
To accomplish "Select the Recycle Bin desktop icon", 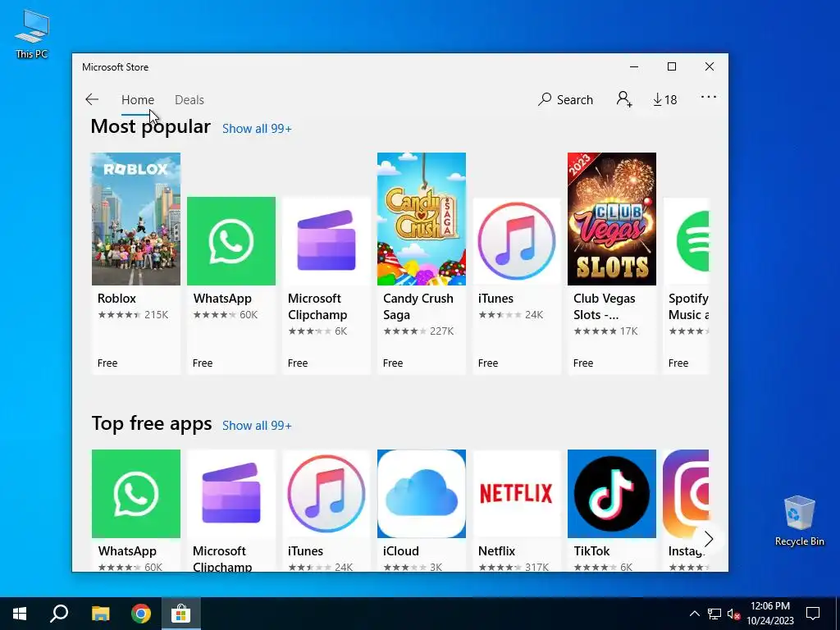I will pos(799,521).
